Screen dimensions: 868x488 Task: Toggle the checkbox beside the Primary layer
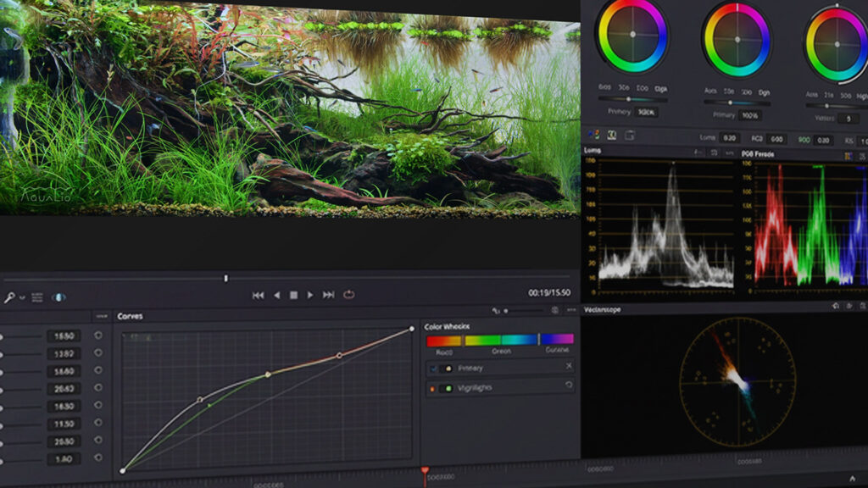coord(434,369)
